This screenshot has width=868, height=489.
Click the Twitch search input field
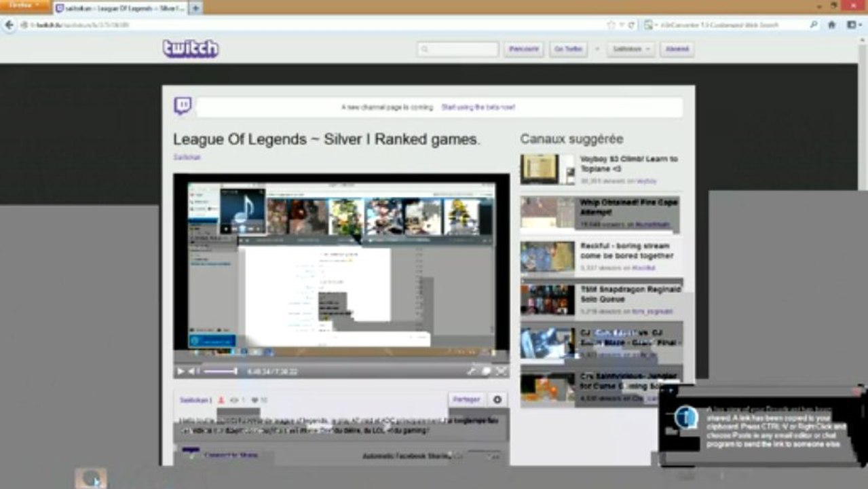[457, 49]
